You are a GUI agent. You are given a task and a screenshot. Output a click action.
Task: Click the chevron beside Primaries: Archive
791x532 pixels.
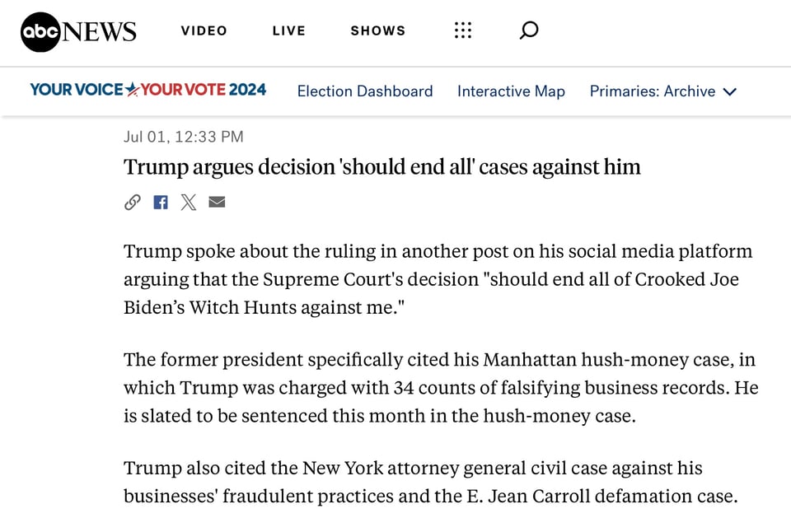[729, 91]
